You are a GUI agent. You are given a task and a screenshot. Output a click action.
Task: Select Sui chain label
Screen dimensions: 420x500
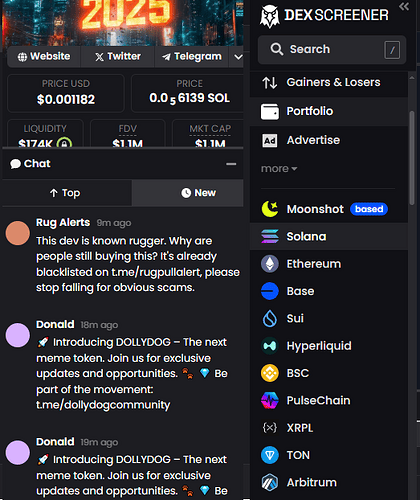tap(295, 318)
